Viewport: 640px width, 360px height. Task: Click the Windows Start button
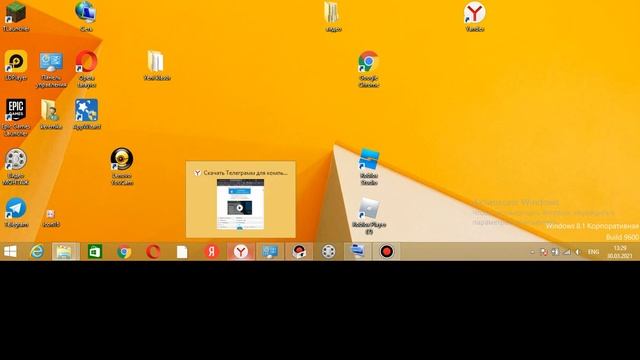pos(10,251)
